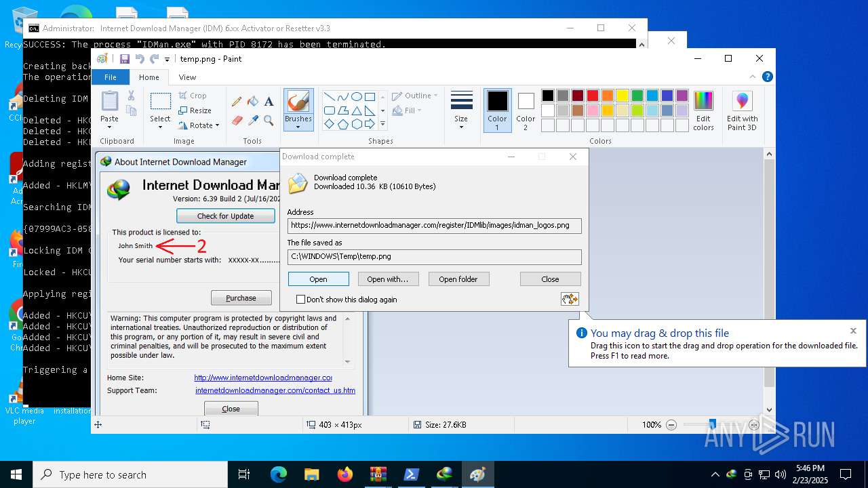The width and height of the screenshot is (868, 488).
Task: Pick the Rounded rectangle shape
Action: pos(329,110)
